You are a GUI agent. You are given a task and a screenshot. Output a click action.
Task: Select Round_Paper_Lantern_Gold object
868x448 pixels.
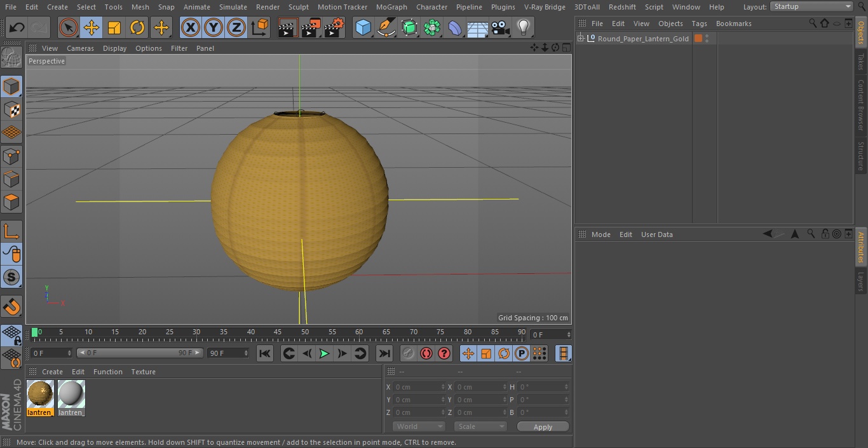(x=643, y=39)
